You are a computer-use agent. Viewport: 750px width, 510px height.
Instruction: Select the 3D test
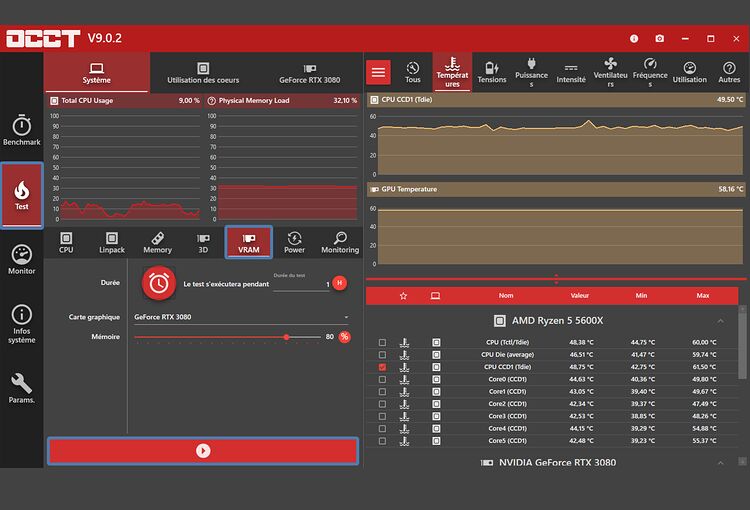tap(203, 242)
